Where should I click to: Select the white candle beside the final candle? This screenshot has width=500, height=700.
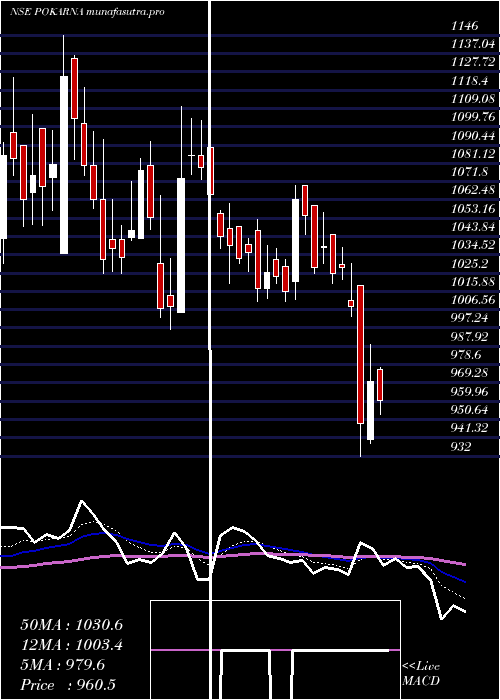click(x=371, y=410)
